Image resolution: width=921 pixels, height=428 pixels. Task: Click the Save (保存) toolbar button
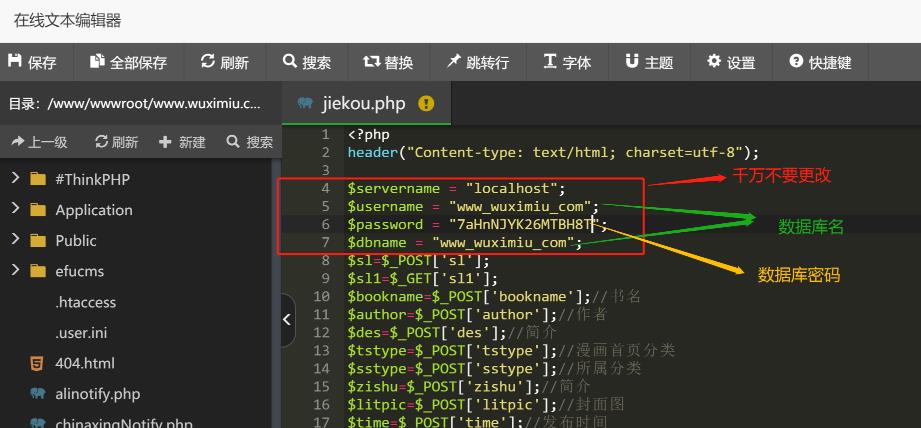(x=33, y=63)
